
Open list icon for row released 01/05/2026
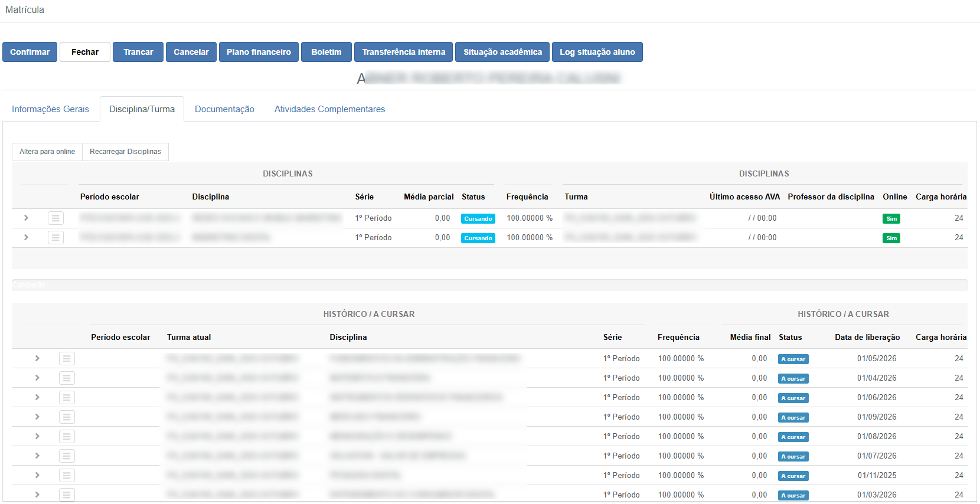[67, 359]
